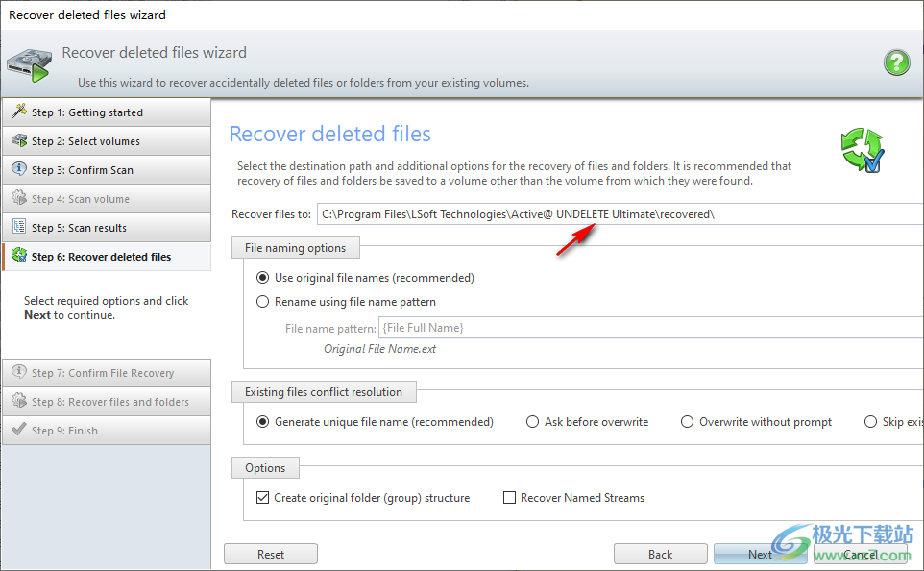Click the checkmark icon beside Step 9
The width and height of the screenshot is (924, 571).
[x=19, y=429]
